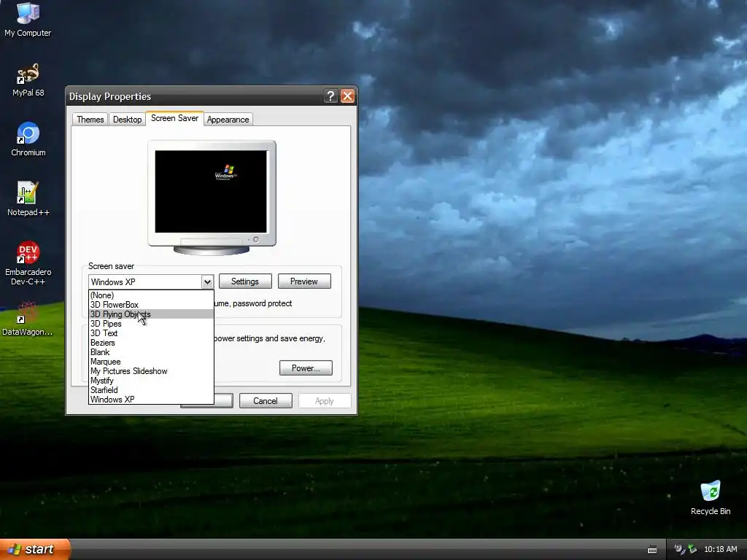Switch to the Appearance tab
747x560 pixels.
(x=228, y=120)
